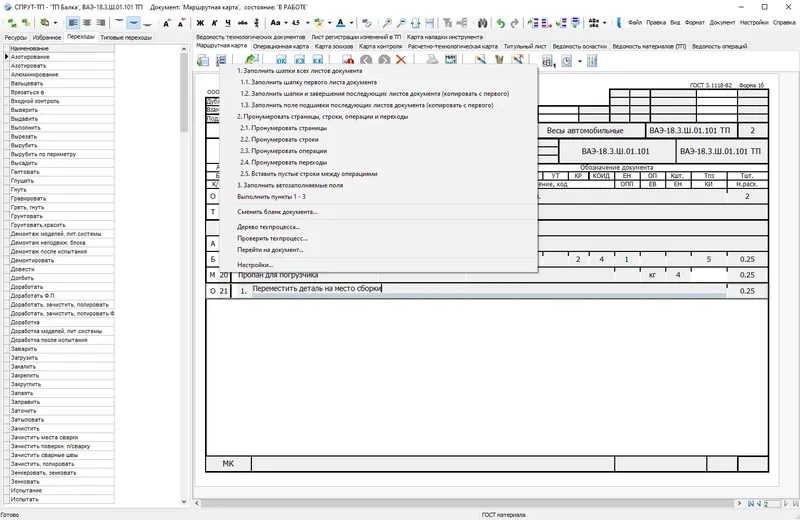The height and width of the screenshot is (520, 800).
Task: Click the highlighter marker color icon
Action: click(319, 23)
